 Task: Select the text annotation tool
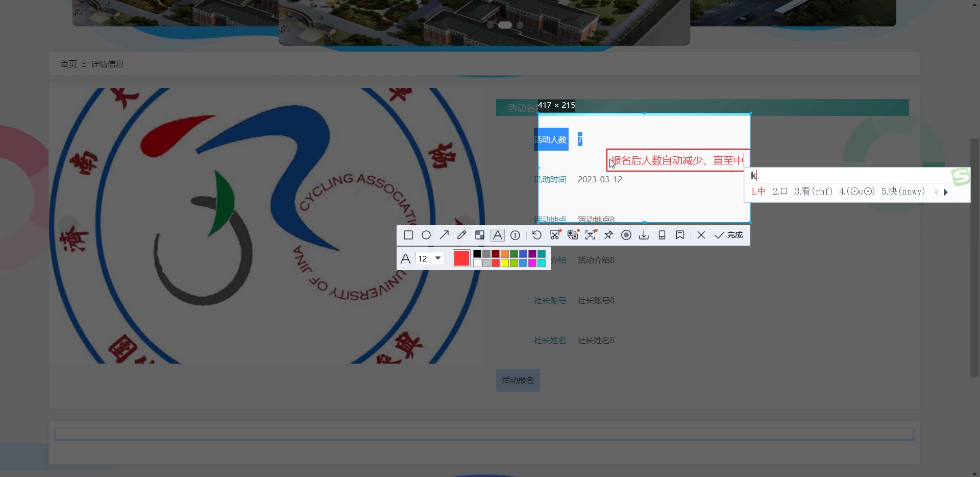498,235
